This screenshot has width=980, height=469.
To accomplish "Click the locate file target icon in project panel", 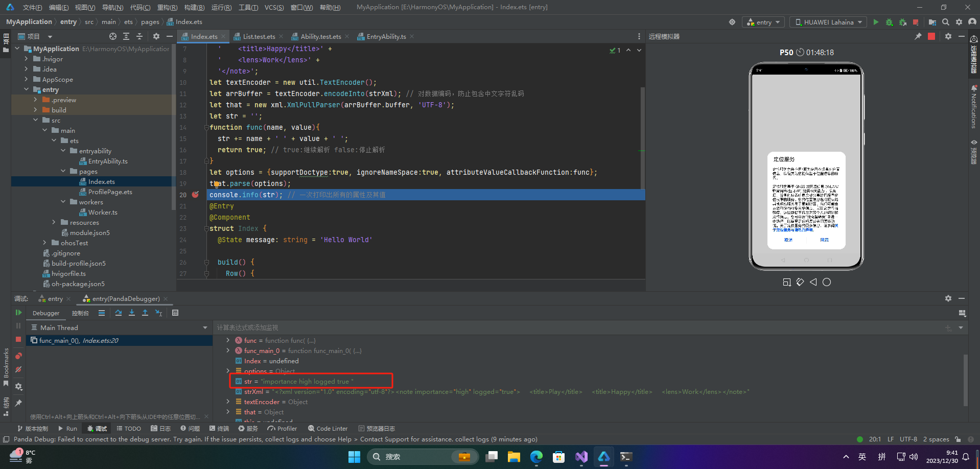I will (113, 36).
